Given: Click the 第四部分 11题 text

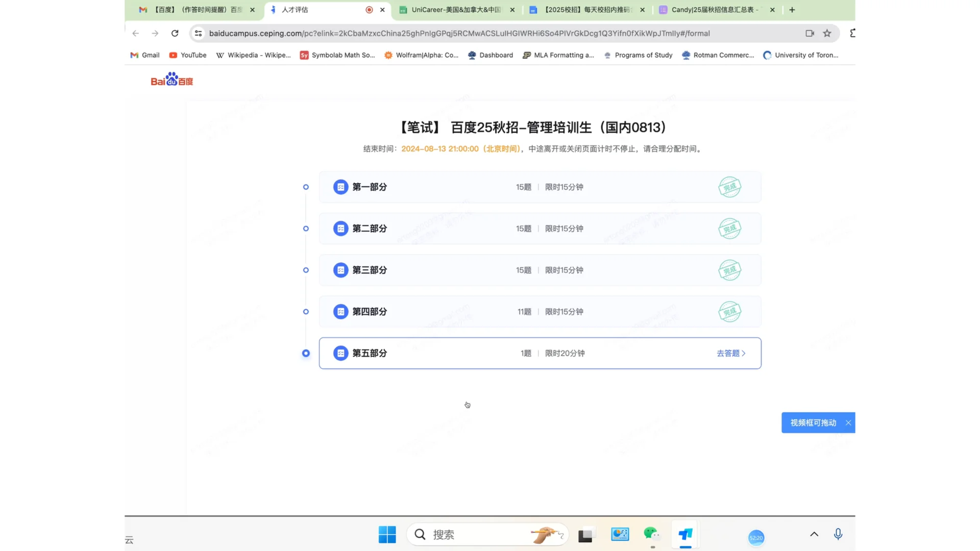Looking at the screenshot, I should coord(524,312).
